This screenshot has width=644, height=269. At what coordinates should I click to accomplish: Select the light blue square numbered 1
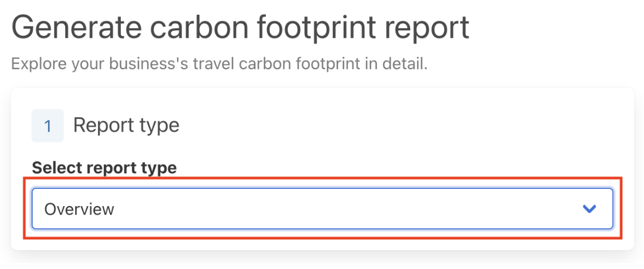point(48,125)
